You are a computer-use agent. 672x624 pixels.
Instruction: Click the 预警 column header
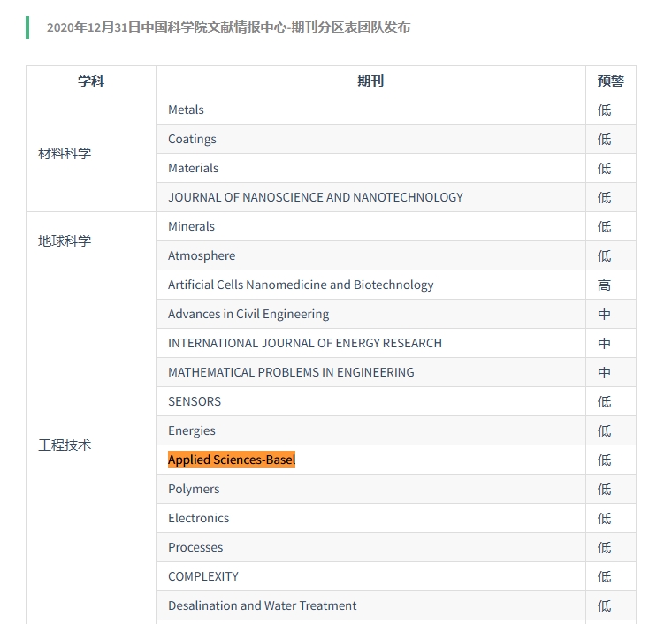point(611,80)
